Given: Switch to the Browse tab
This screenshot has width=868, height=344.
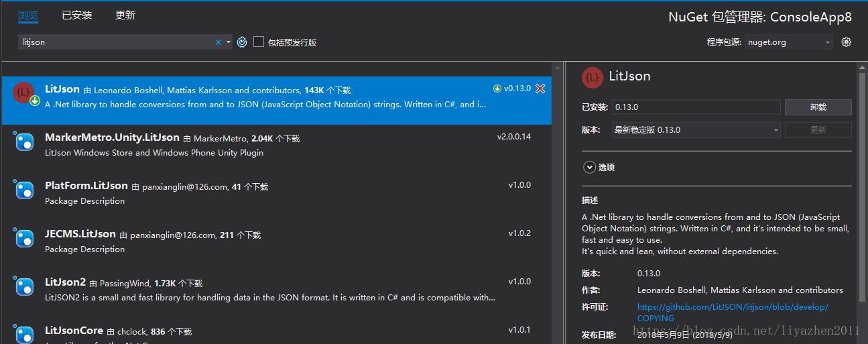Looking at the screenshot, I should coord(28,15).
